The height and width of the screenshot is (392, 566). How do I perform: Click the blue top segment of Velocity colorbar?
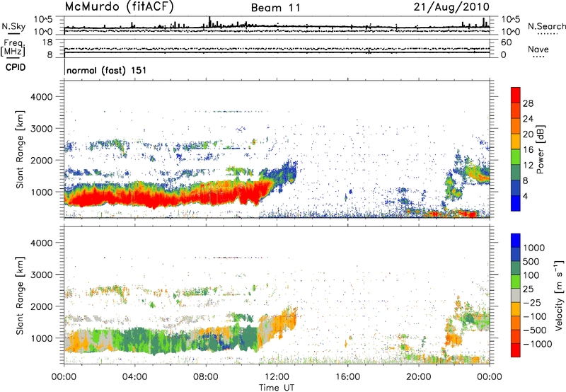click(516, 241)
